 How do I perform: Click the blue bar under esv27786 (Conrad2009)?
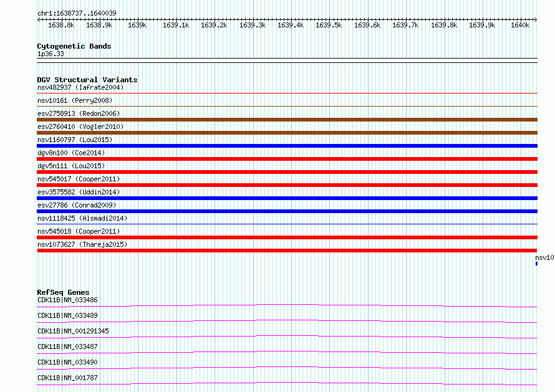(x=287, y=211)
